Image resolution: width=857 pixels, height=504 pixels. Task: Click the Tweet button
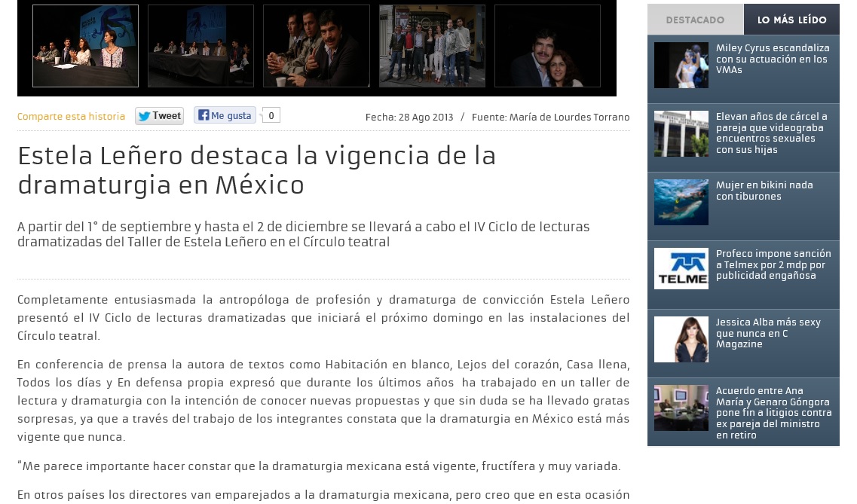159,116
